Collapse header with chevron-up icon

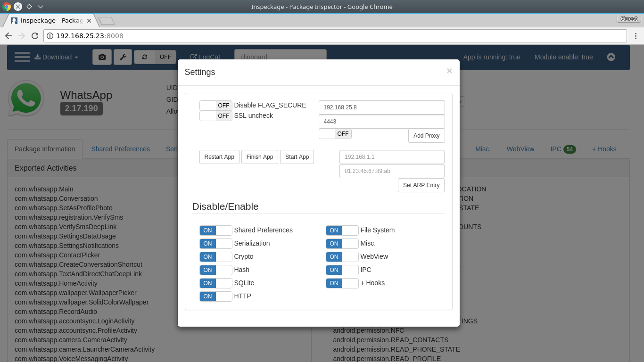(x=611, y=57)
